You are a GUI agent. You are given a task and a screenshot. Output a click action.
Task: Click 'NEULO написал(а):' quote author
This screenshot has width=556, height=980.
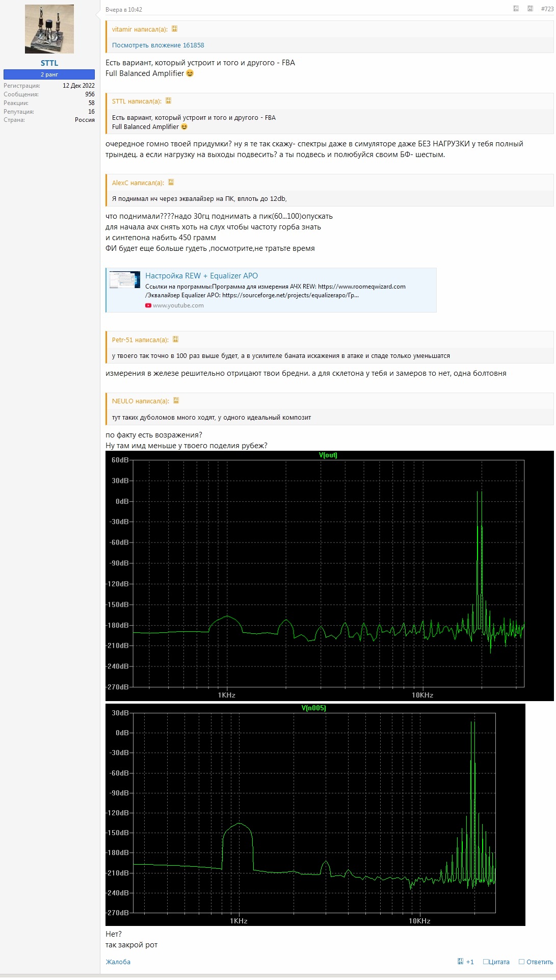tap(141, 401)
